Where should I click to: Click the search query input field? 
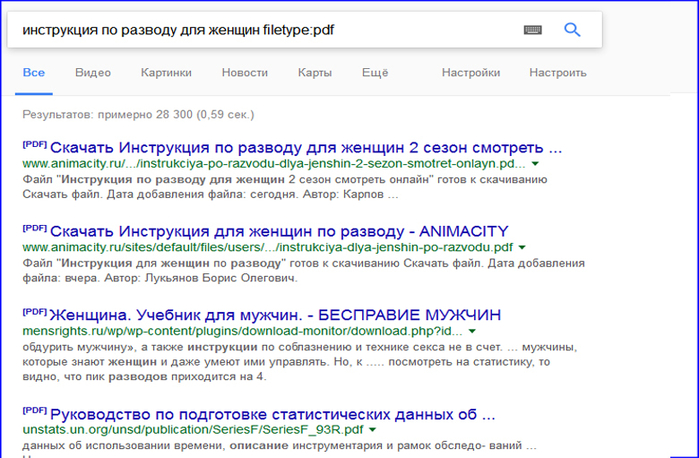(260, 30)
